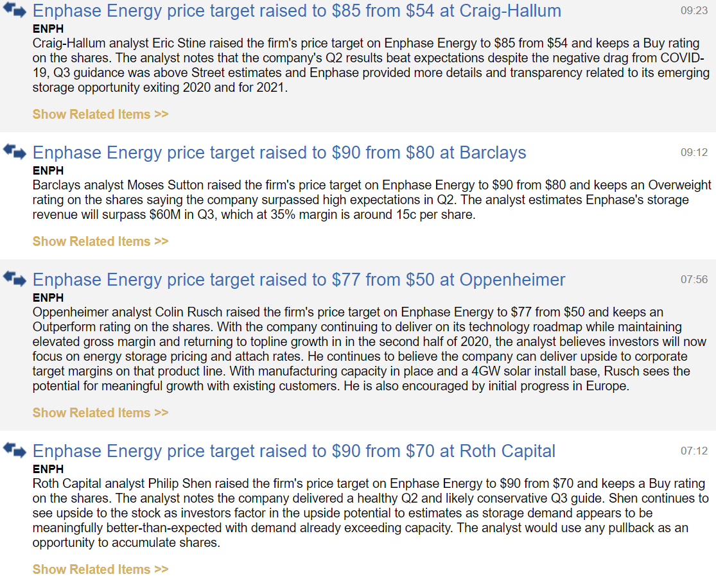Click the arrows icon beside the Oppenheimer headline

(15, 278)
